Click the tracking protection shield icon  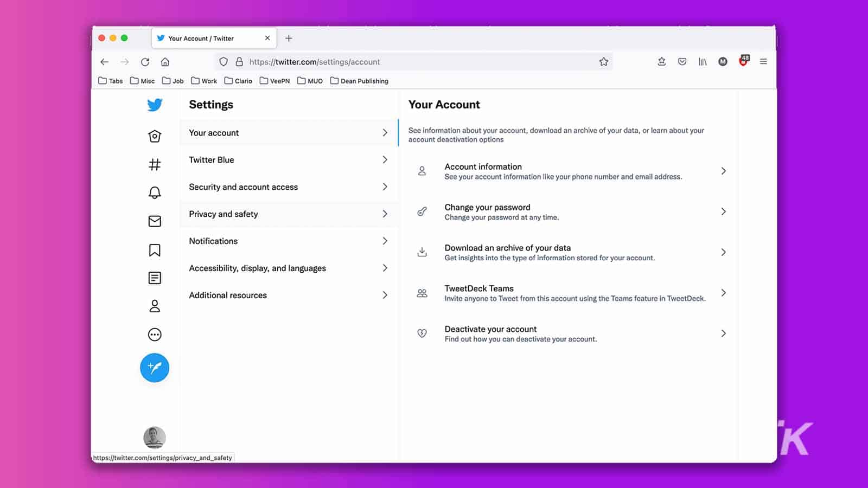tap(224, 62)
